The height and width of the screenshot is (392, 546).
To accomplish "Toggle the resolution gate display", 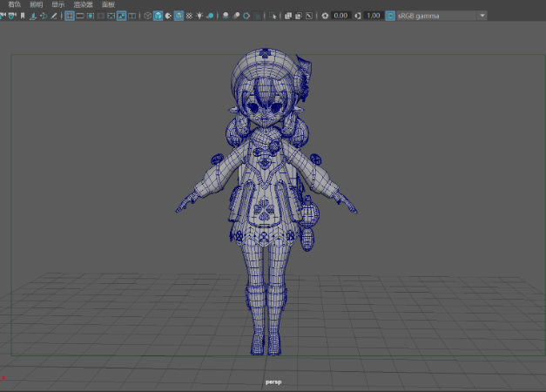I will [91, 16].
